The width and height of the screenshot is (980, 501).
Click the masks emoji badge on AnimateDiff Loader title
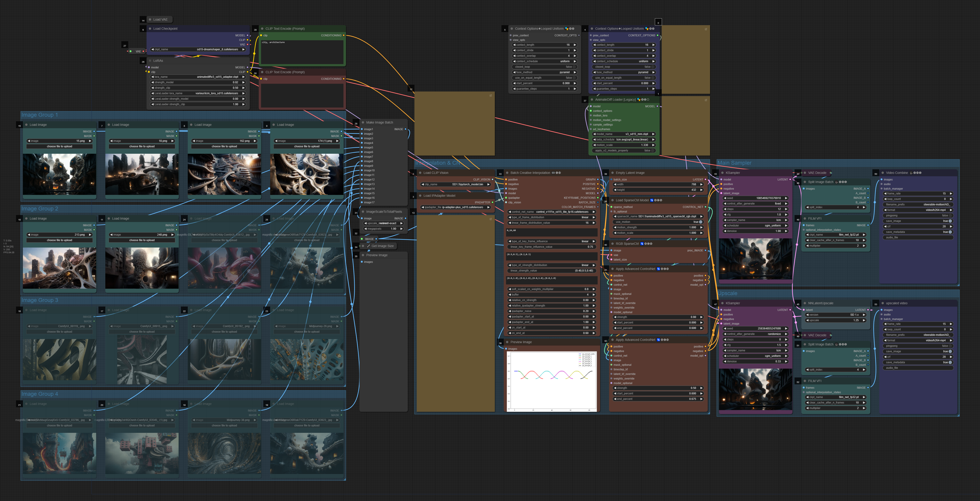click(639, 100)
